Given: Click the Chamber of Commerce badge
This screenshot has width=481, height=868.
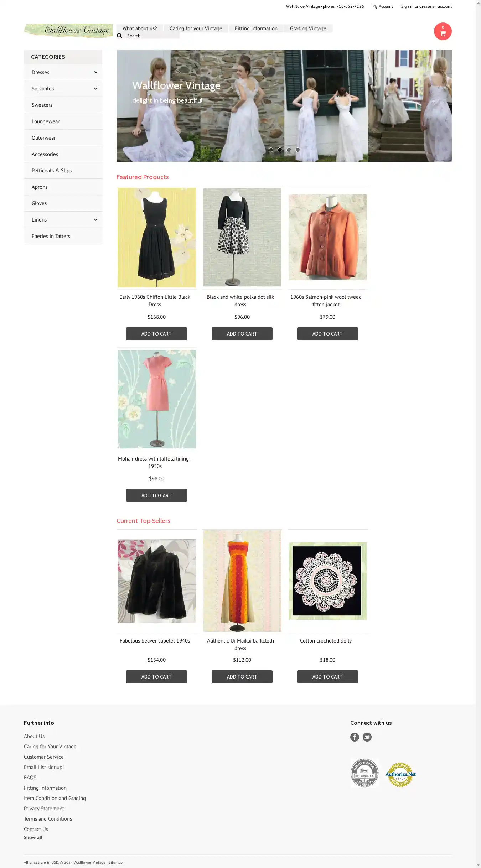Looking at the screenshot, I should (364, 773).
